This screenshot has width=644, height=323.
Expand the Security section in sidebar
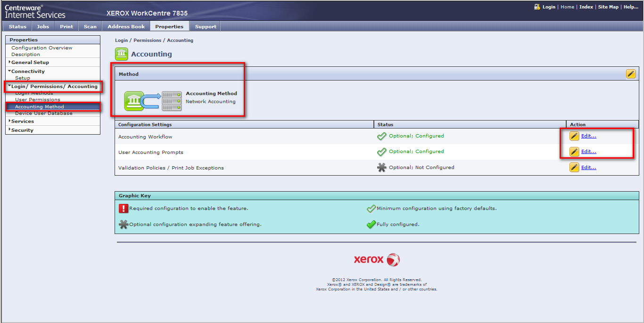[22, 130]
